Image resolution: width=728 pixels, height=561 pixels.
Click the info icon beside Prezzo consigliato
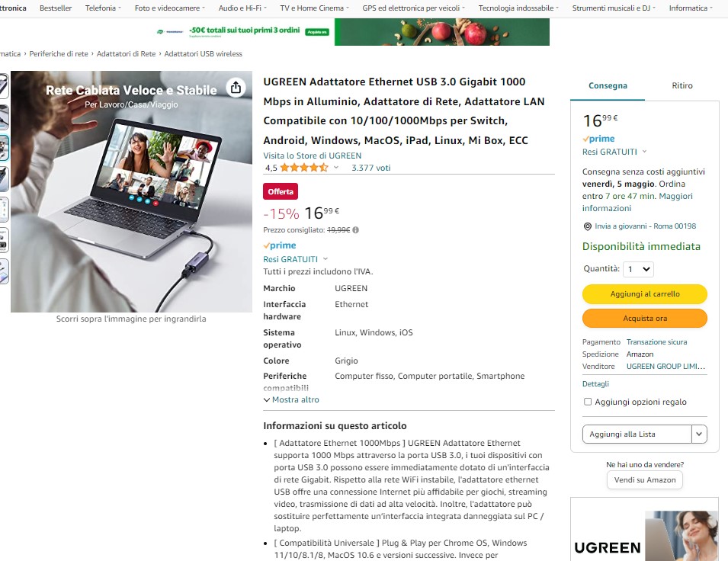pyautogui.click(x=356, y=230)
